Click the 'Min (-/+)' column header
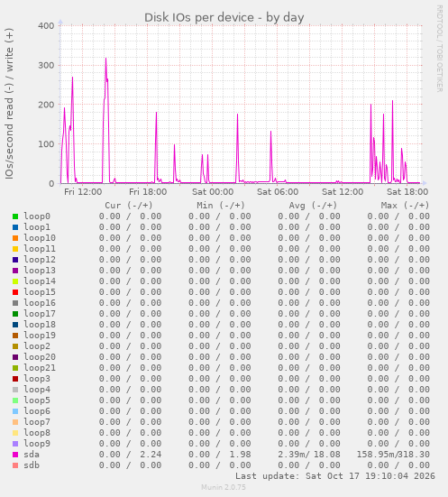The image size is (448, 497). pos(221,206)
